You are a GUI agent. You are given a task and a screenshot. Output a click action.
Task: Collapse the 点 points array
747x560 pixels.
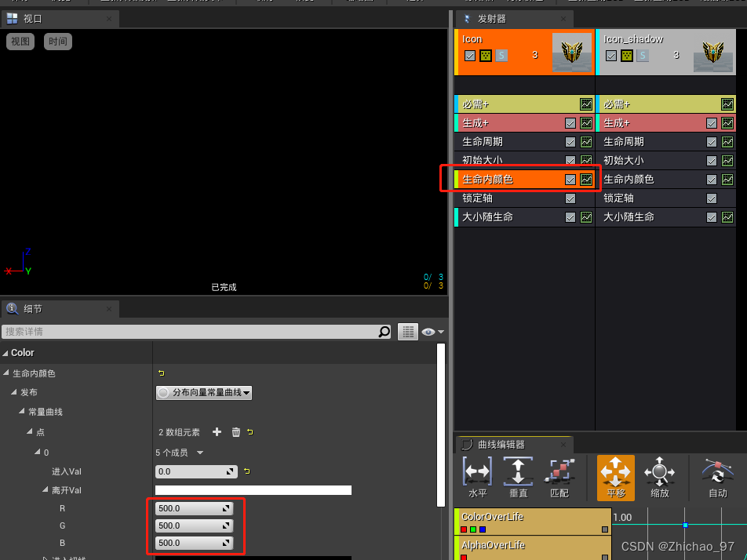(30, 431)
